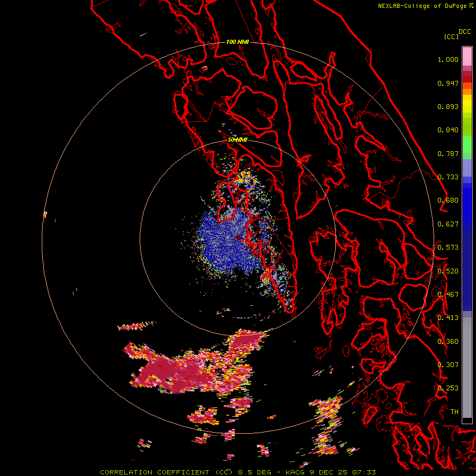Click the TH label on the legend

pyautogui.click(x=454, y=412)
